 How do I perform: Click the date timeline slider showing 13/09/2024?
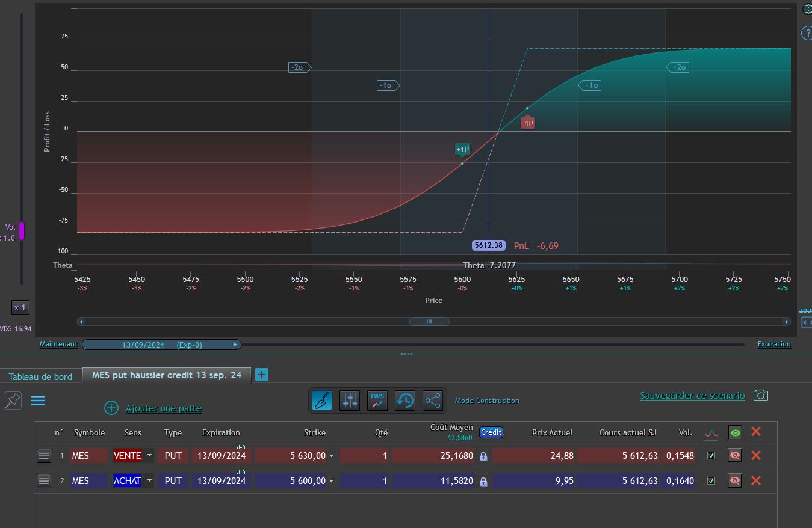161,345
